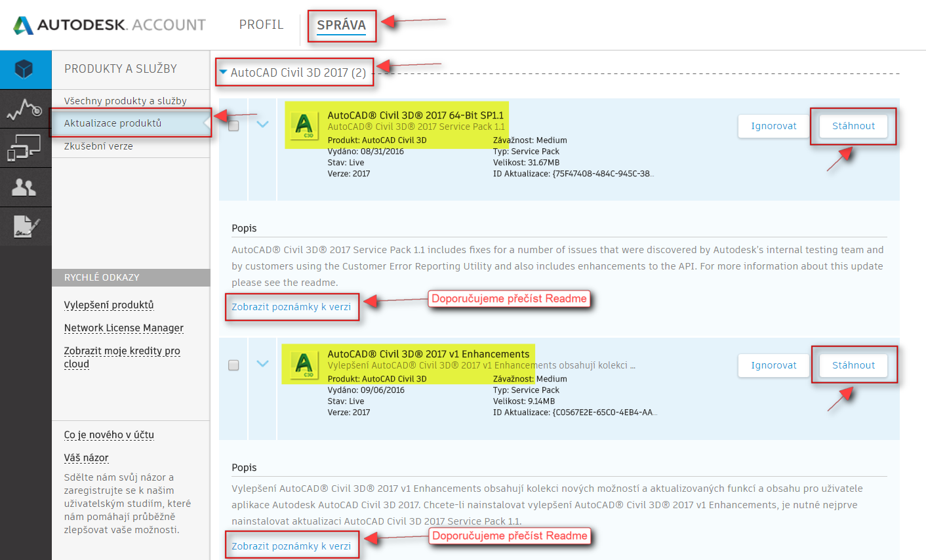
Task: Collapse details chevron for v1 Enhancements
Action: pos(263,363)
